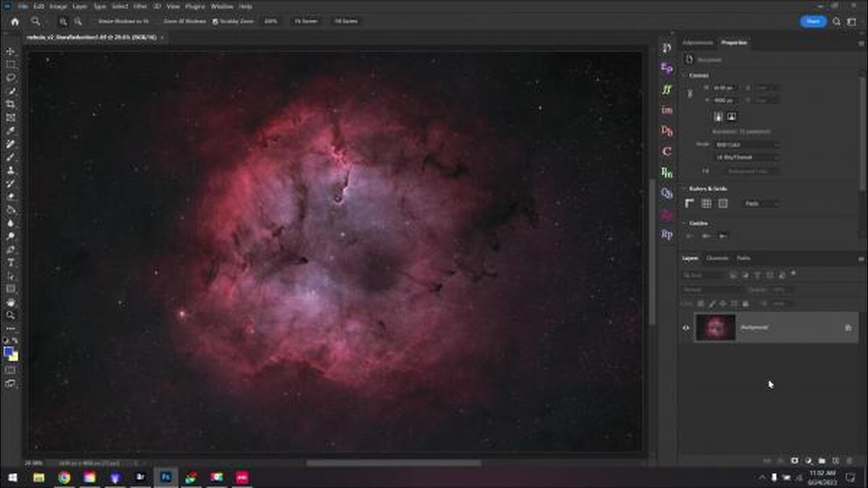
Task: Select the Lasso tool
Action: 11,78
